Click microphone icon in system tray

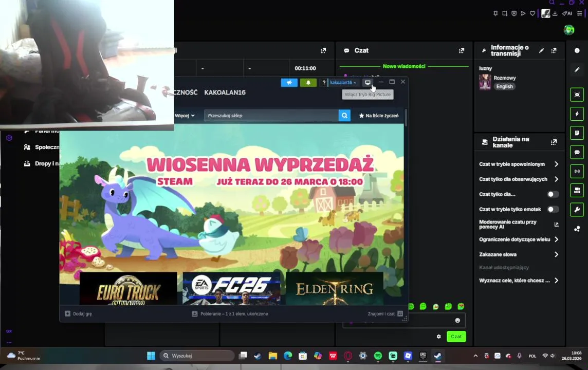click(519, 356)
